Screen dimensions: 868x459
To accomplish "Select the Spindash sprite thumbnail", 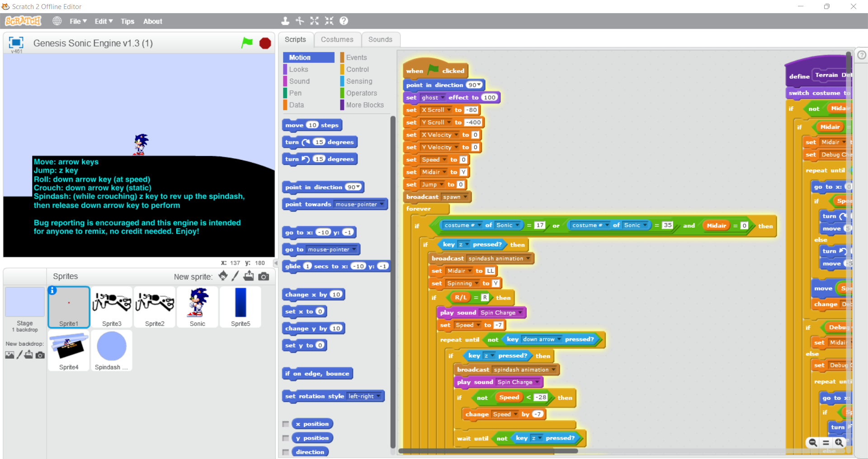I will (112, 351).
